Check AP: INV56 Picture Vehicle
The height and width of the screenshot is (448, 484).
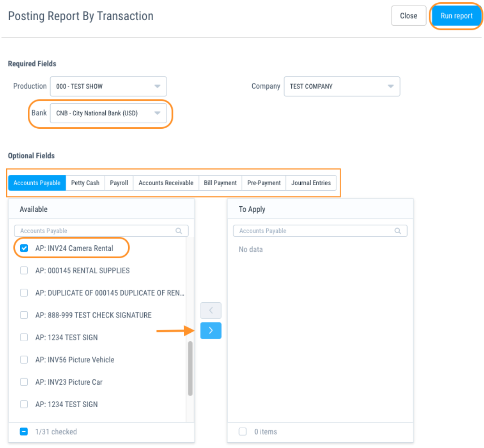[x=24, y=360]
